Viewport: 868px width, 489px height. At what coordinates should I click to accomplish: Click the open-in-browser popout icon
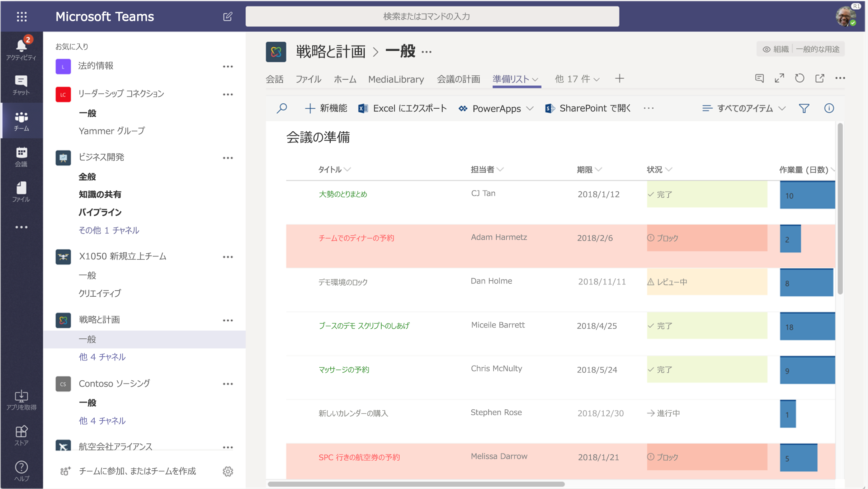click(x=820, y=78)
